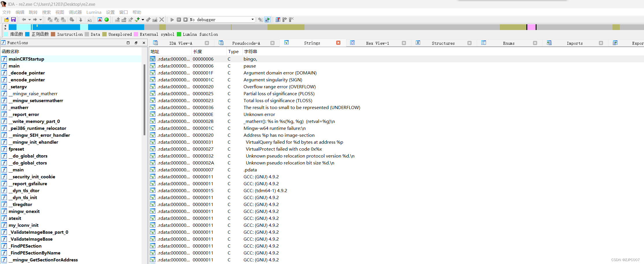Toggle the problems list red-A indicator
The height and width of the screenshot is (264, 644).
pyautogui.click(x=100, y=19)
